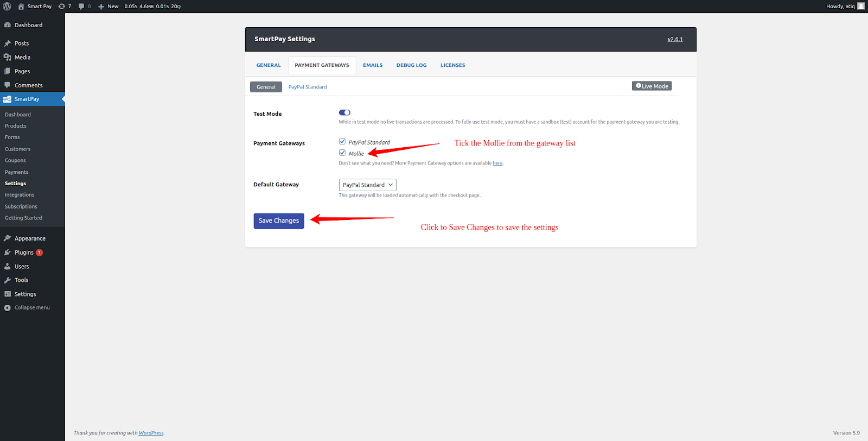Switch to the Emails tab
The width and height of the screenshot is (868, 441).
373,65
